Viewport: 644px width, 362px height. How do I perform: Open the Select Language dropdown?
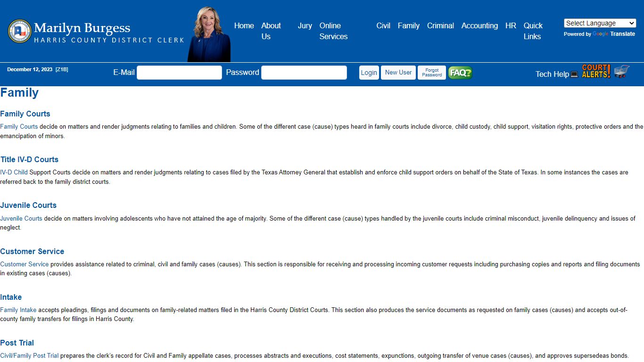click(600, 23)
